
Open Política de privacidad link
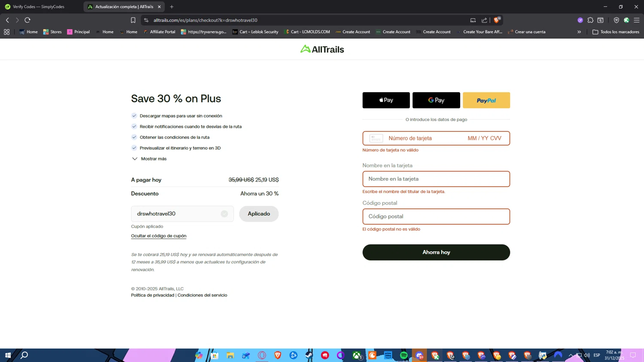tap(152, 295)
